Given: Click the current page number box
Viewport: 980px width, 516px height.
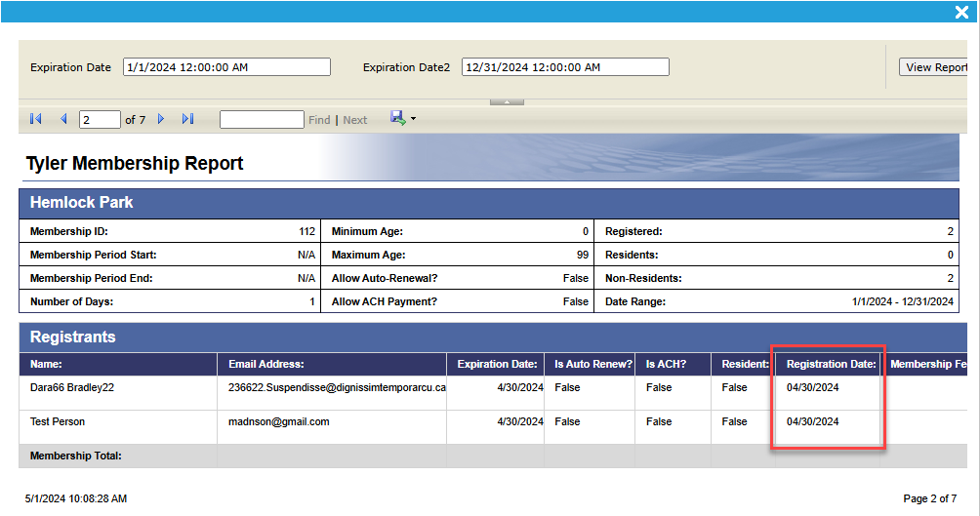Looking at the screenshot, I should [x=100, y=120].
